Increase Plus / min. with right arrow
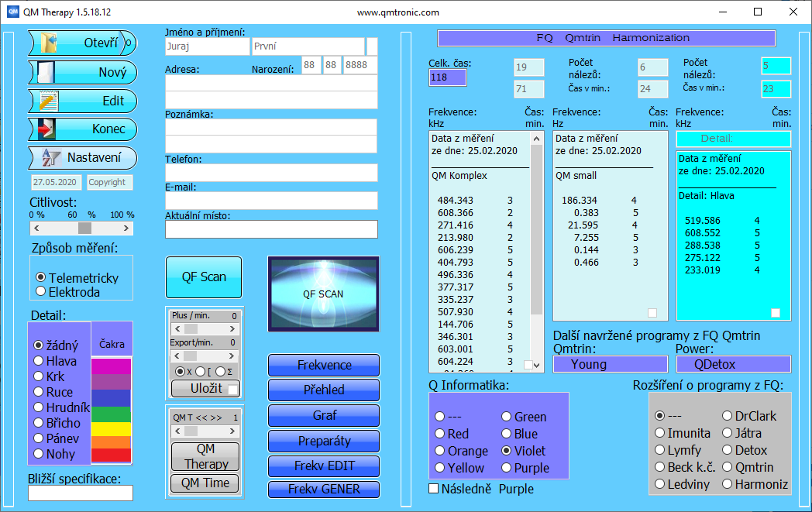Image resolution: width=812 pixels, height=512 pixels. 232,328
